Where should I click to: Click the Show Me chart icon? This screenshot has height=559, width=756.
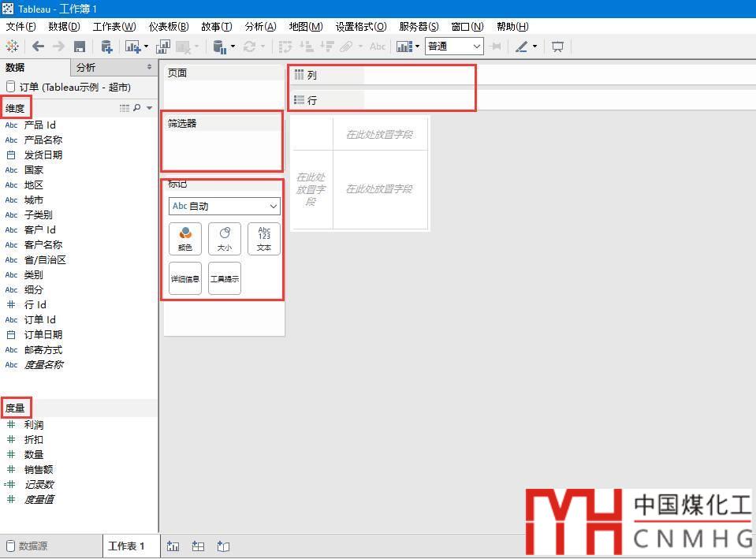pos(404,47)
